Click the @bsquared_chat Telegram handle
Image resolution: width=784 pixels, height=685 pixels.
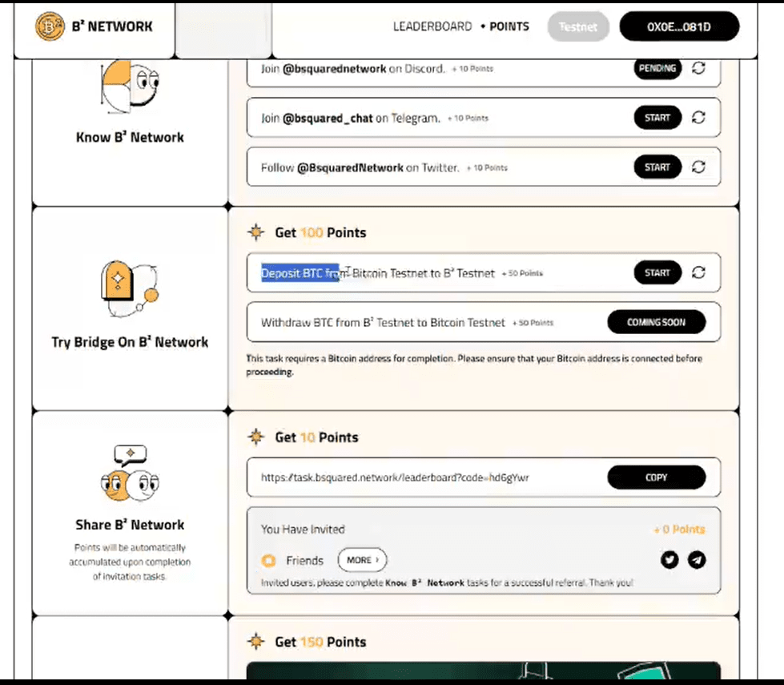[x=328, y=118]
